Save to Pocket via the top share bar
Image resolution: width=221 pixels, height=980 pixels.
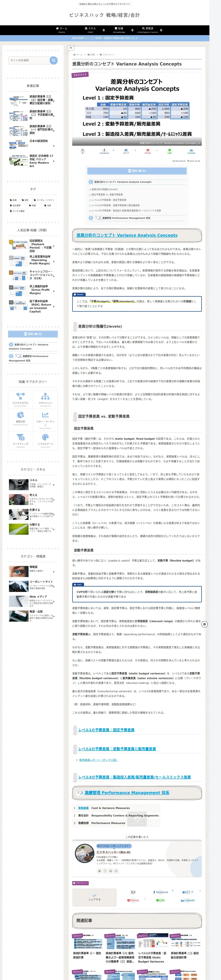pyautogui.click(x=148, y=151)
